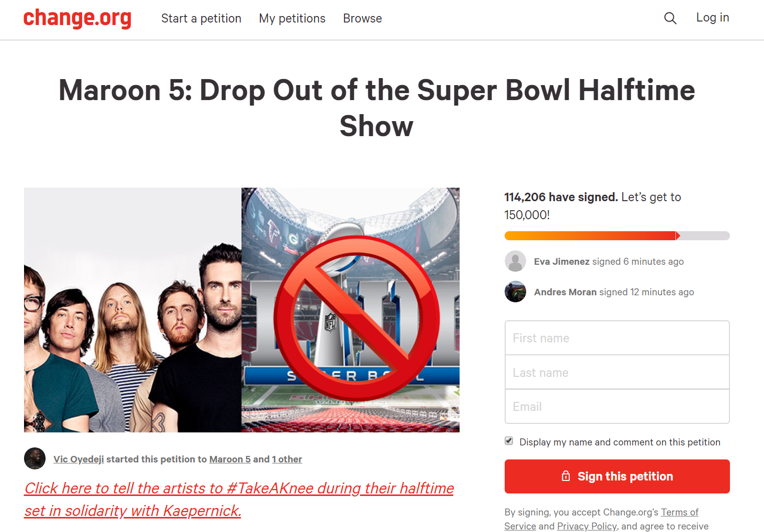Screen dimensions: 764x532
Task: Open the search magnifier icon
Action: tap(670, 19)
